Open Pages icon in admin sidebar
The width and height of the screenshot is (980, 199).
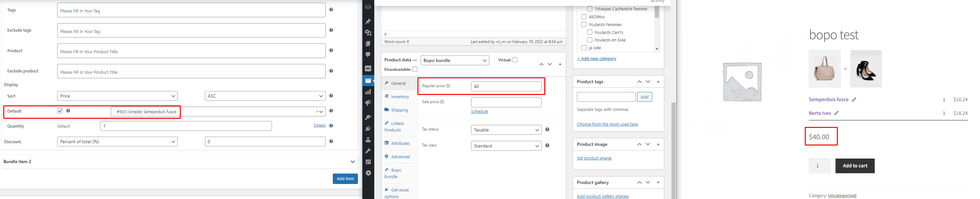pos(368,44)
